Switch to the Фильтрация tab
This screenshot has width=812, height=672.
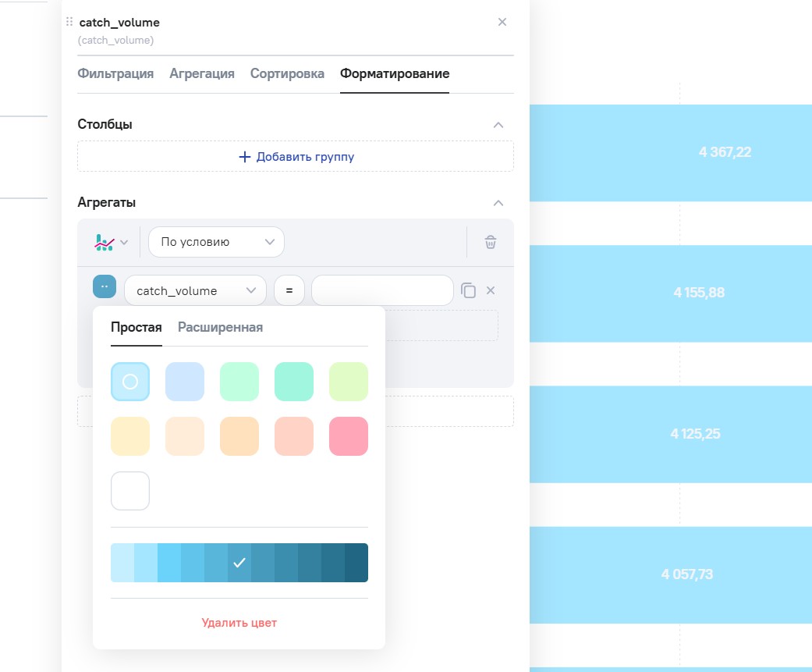click(x=115, y=73)
